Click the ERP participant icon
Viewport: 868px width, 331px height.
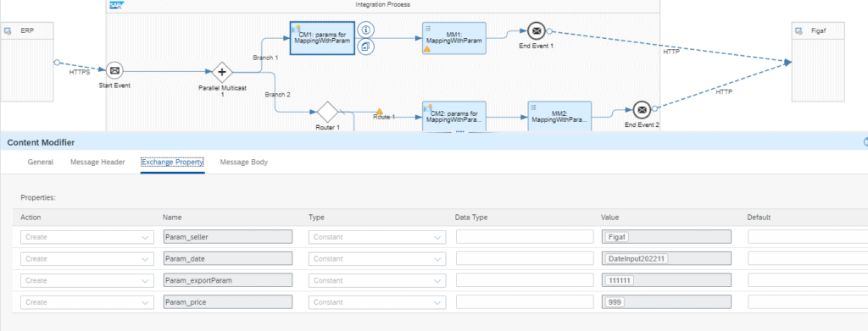pyautogui.click(x=8, y=31)
